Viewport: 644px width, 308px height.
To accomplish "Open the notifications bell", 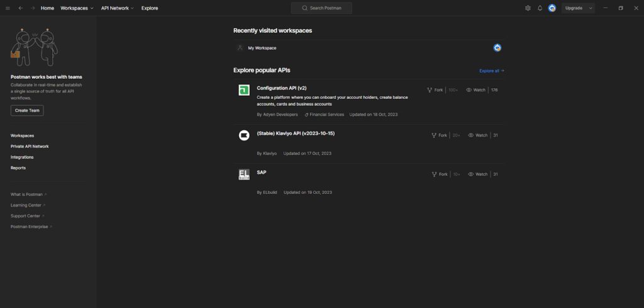I will [x=540, y=8].
